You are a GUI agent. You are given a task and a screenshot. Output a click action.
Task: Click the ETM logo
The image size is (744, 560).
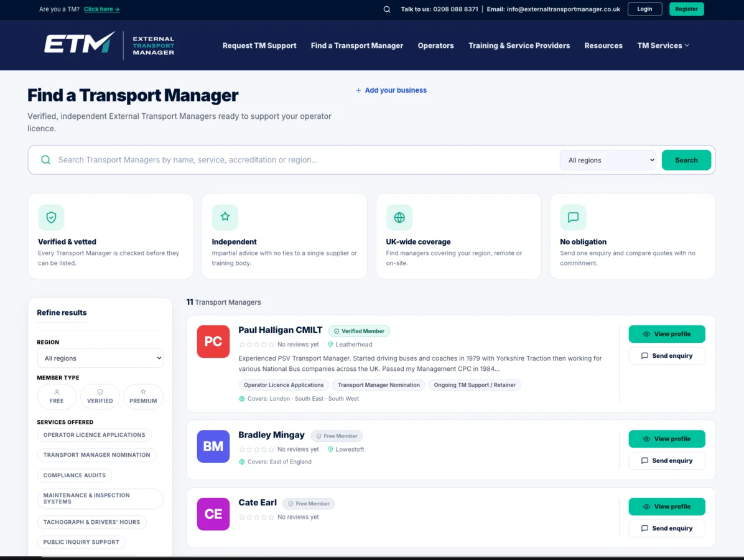point(109,45)
